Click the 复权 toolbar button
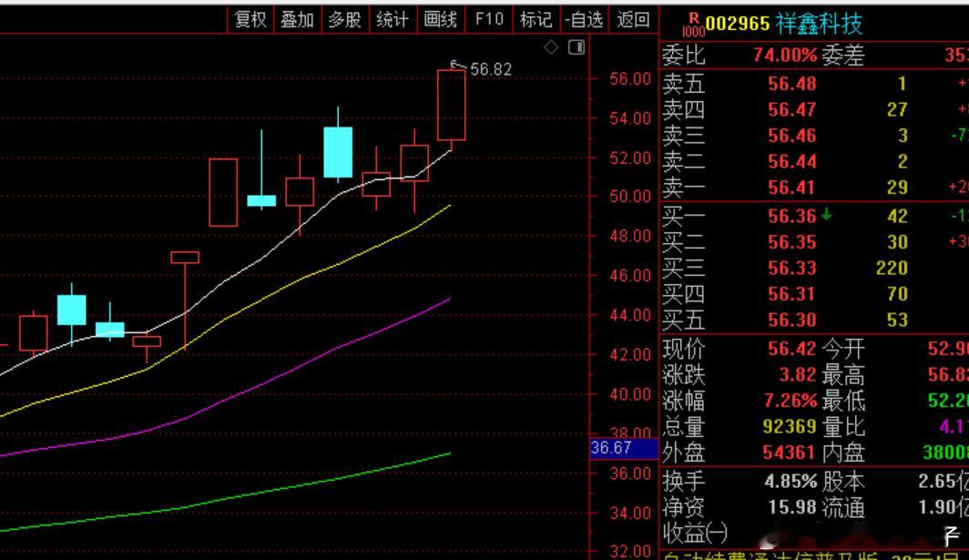The image size is (969, 560). pyautogui.click(x=250, y=20)
